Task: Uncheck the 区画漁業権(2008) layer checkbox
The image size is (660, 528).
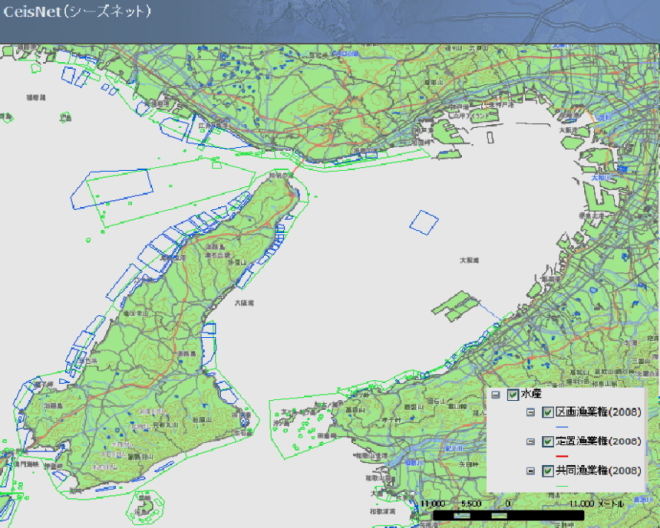Action: 547,412
